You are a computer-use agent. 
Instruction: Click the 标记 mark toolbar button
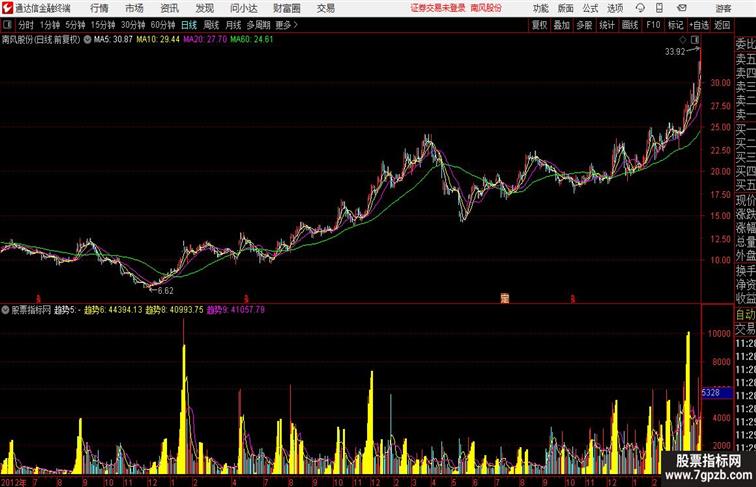click(675, 25)
